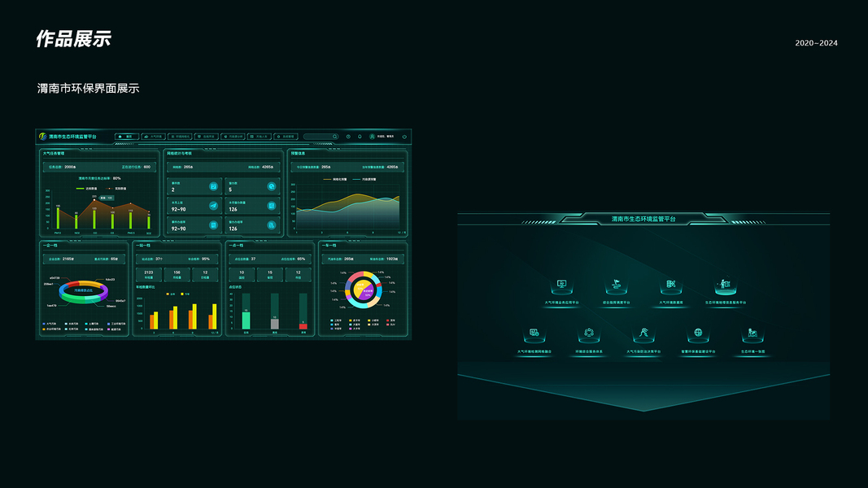Screen dimensions: 868x488
Task: Click the paper plane icon on 本月上报 card
Action: [x=213, y=206]
